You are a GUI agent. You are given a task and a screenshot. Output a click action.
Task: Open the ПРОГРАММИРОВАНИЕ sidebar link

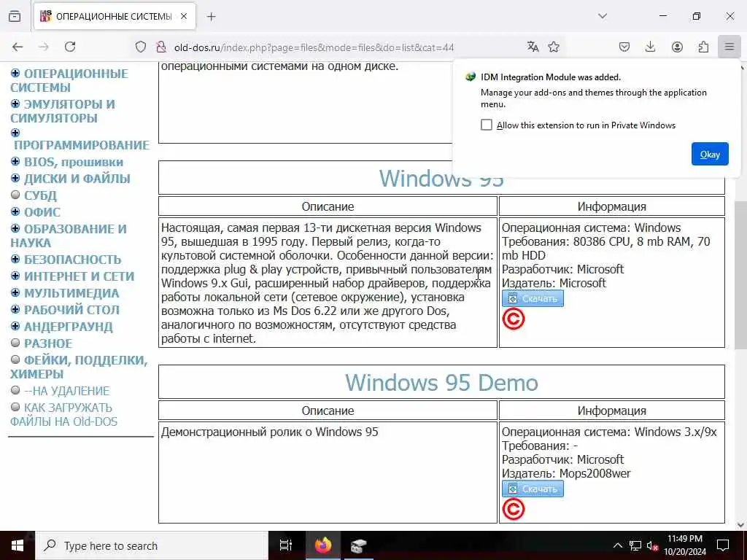[82, 145]
